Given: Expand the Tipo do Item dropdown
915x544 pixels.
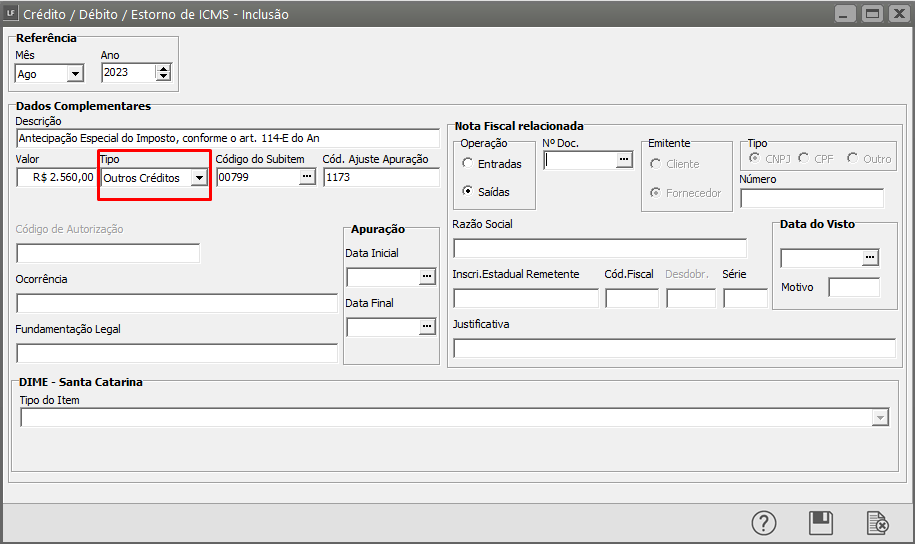Looking at the screenshot, I should 880,418.
